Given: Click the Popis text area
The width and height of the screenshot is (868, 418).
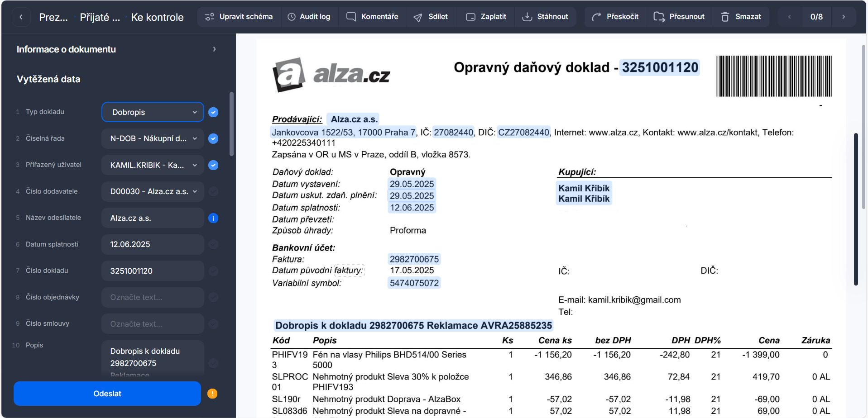Looking at the screenshot, I should click(153, 360).
